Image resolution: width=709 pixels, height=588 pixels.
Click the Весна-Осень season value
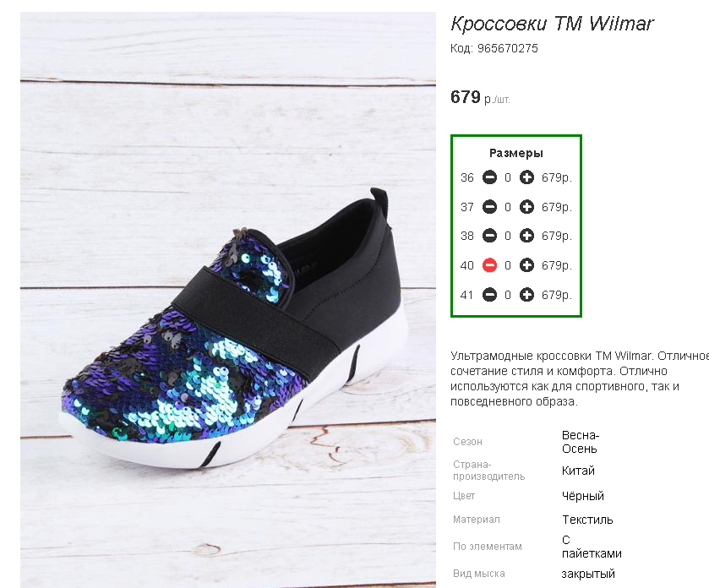click(581, 442)
